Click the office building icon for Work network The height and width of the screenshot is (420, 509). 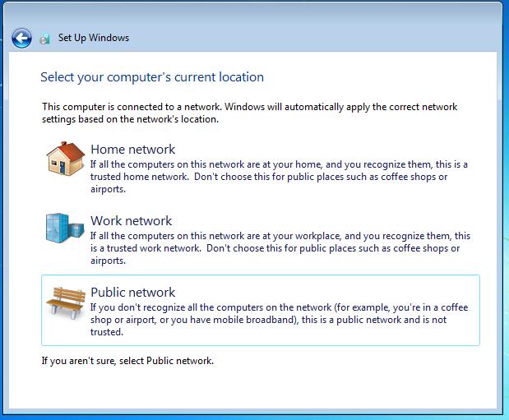pyautogui.click(x=65, y=228)
